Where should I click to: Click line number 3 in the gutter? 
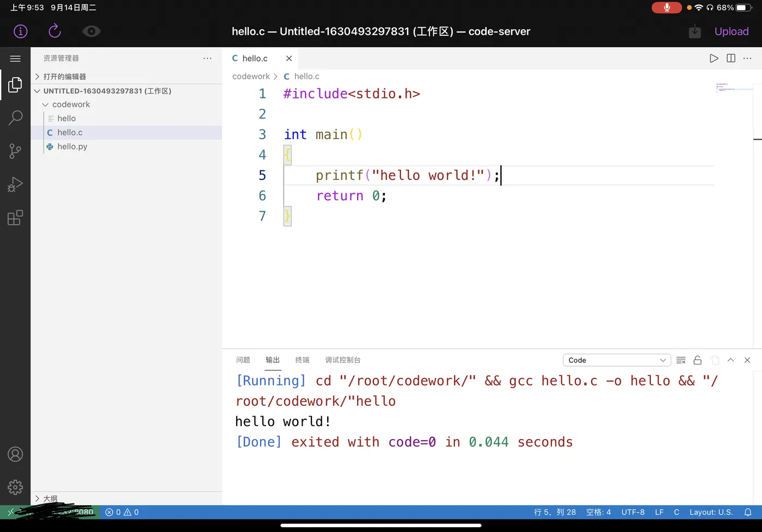tap(262, 134)
